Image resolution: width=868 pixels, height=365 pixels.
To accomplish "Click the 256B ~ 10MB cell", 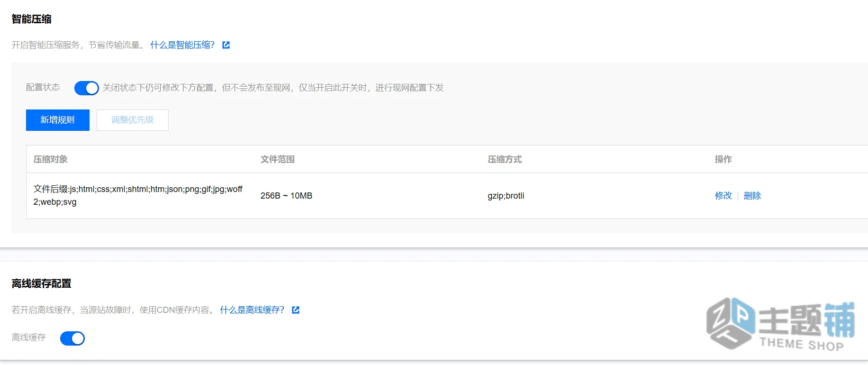I will tap(286, 196).
